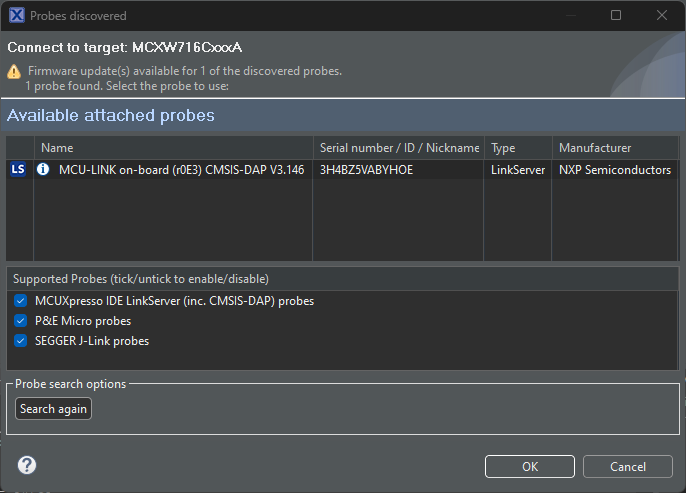Viewport: 686px width, 493px height.
Task: Open the help question mark icon
Action: [27, 465]
